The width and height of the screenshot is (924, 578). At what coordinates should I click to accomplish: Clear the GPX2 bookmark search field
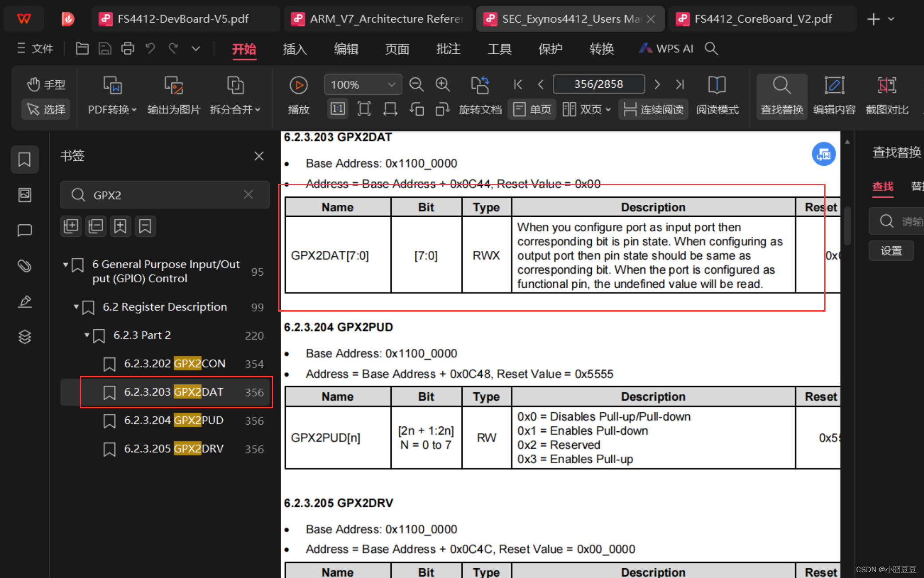(x=248, y=195)
